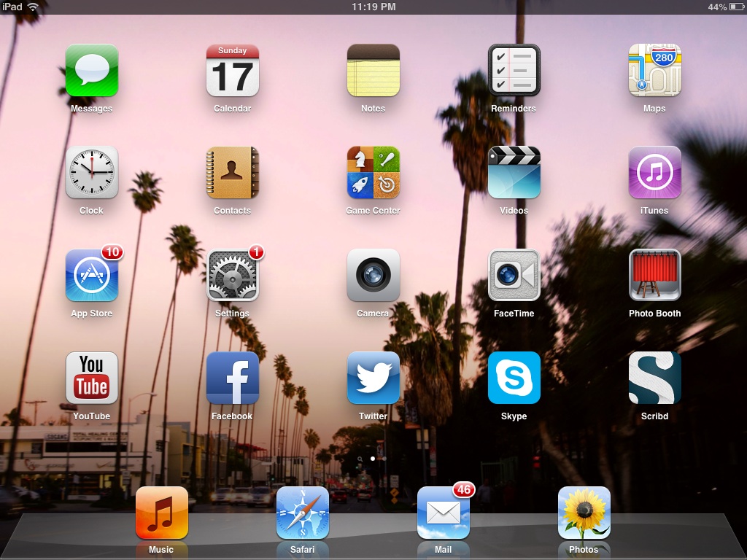747x560 pixels.
Task: Tap the iTunes store icon
Action: click(655, 173)
